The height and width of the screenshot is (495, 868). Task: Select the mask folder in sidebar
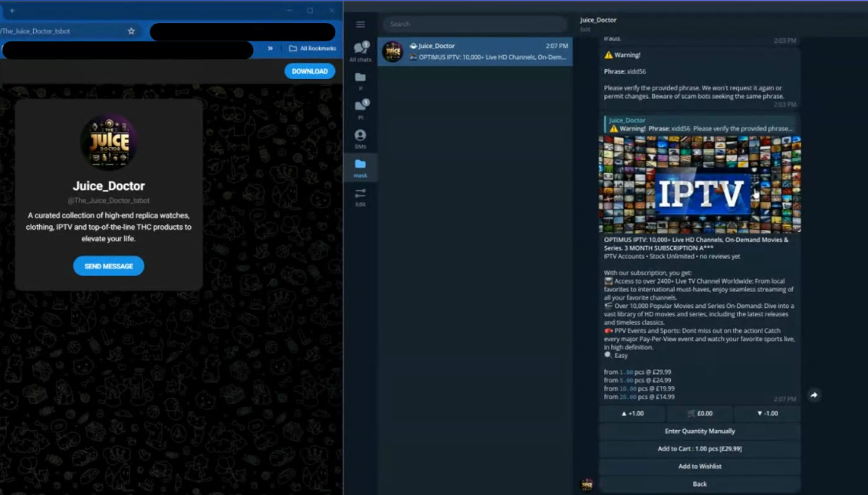pos(360,168)
